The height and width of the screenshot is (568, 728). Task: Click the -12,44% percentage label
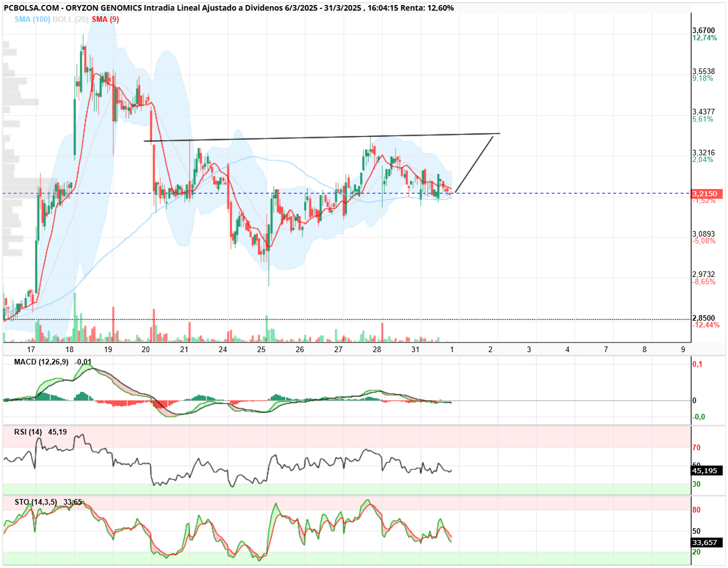click(x=706, y=325)
